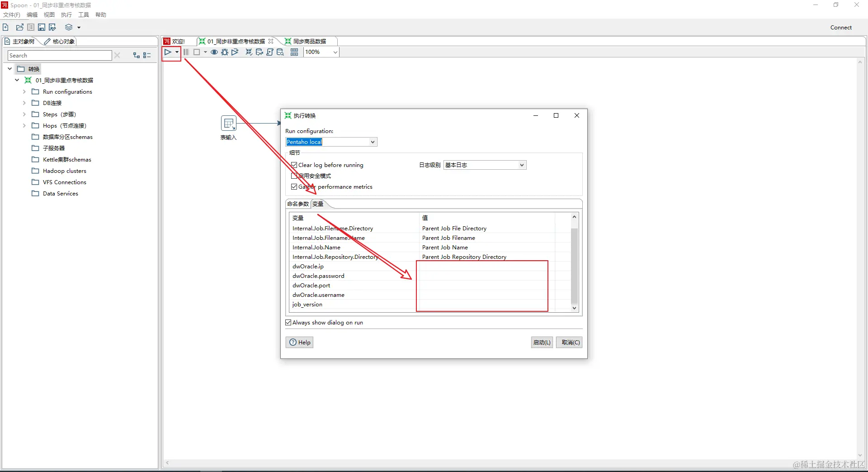The height and width of the screenshot is (472, 868).
Task: Select the Data Services folder
Action: (x=55, y=193)
